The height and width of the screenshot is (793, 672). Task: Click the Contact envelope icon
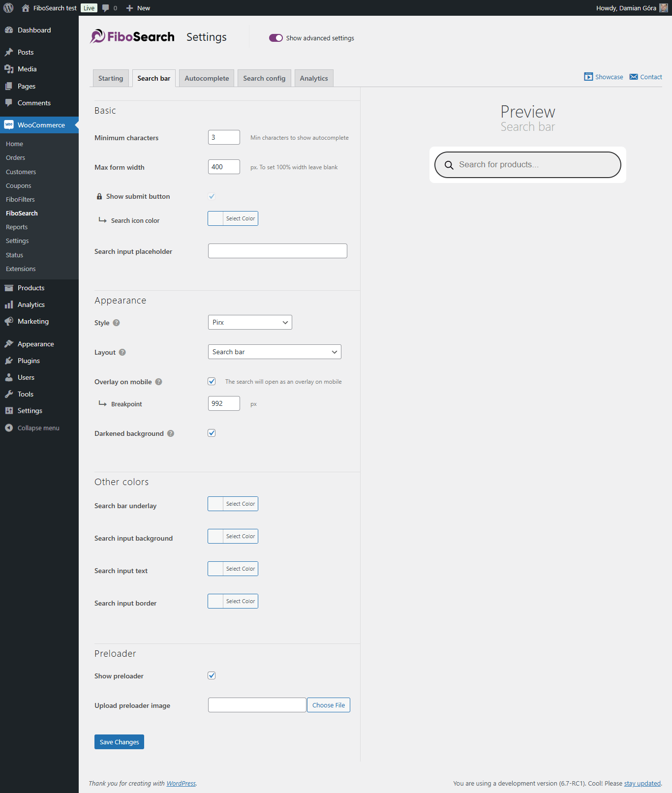point(634,77)
